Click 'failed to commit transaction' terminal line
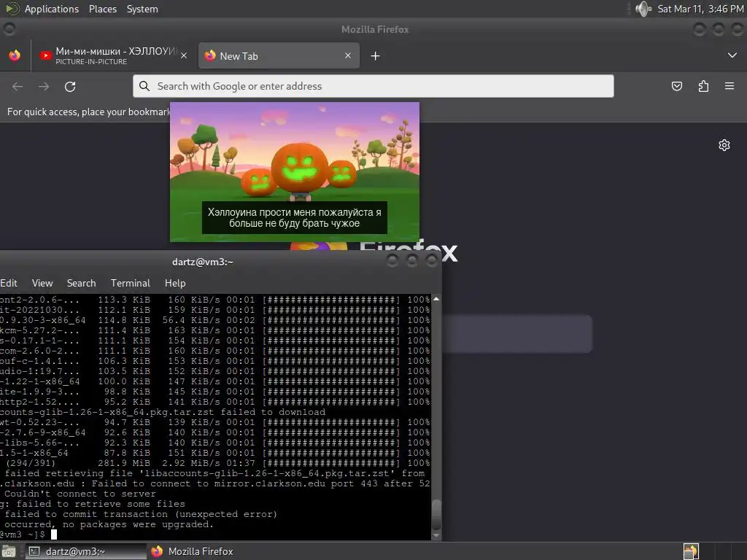The image size is (747, 560). 141,514
